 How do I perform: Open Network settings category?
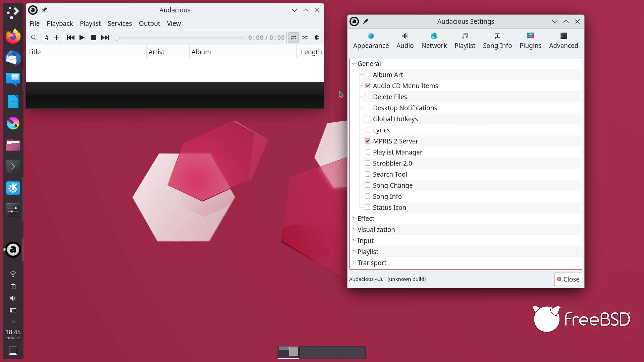click(x=434, y=41)
